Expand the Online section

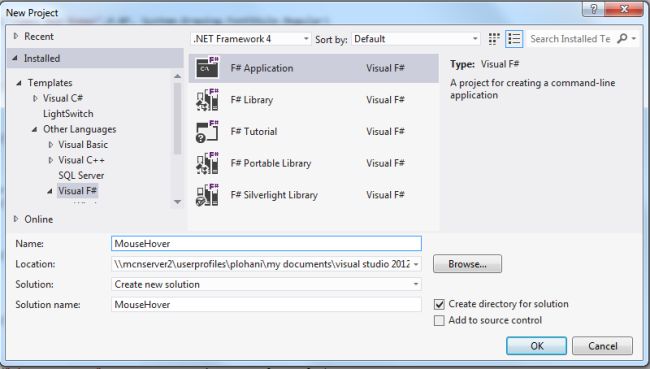[16, 219]
